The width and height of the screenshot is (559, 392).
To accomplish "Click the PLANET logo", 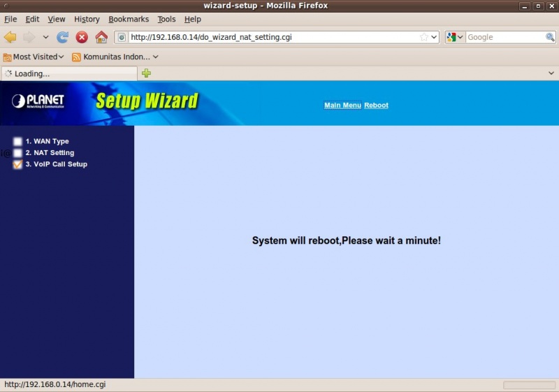I will pyautogui.click(x=38, y=101).
